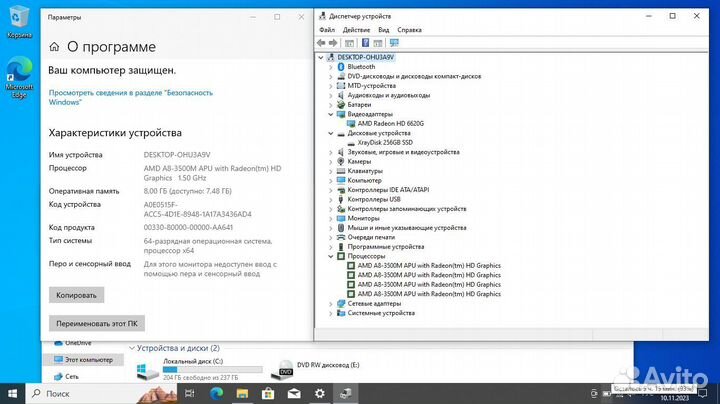720x404 pixels.
Task: Expand the Клавиатуры category
Action: tap(331, 171)
